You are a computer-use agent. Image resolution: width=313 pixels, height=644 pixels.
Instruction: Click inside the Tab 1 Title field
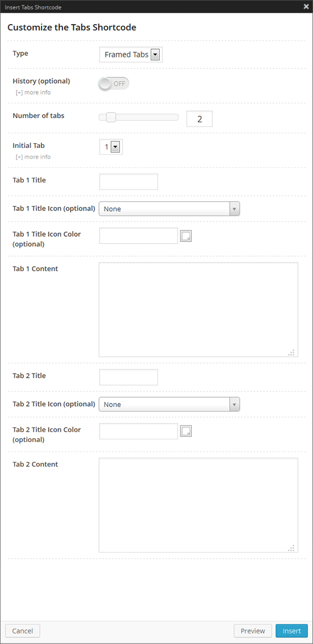click(x=128, y=182)
